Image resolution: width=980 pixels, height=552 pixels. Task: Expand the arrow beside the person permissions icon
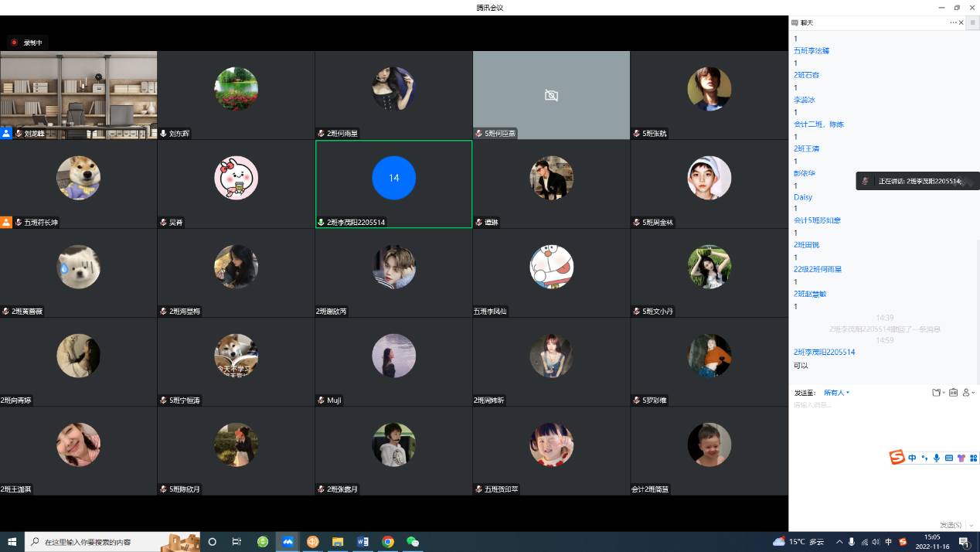coord(974,393)
